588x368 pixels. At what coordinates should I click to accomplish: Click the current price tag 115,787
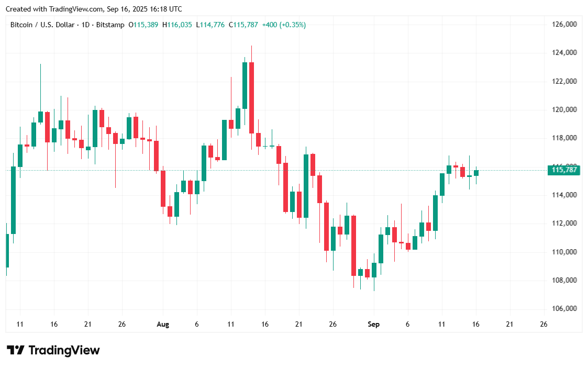point(564,170)
